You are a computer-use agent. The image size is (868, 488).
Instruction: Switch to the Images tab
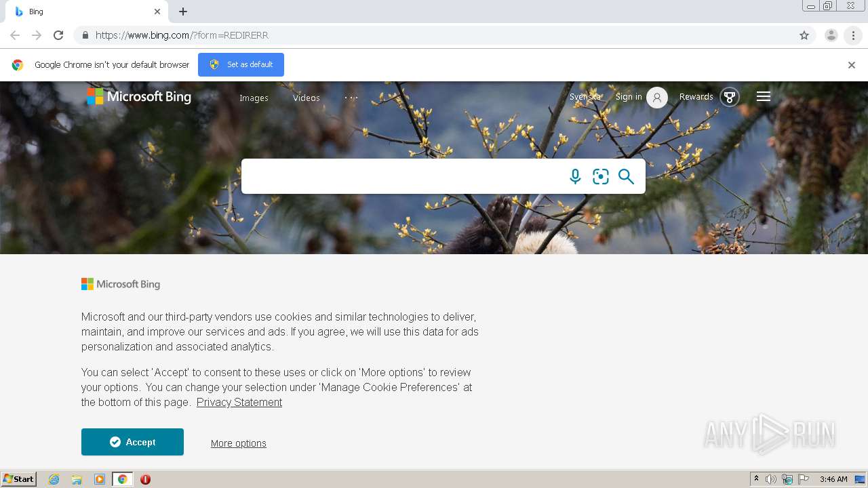[x=254, y=98]
